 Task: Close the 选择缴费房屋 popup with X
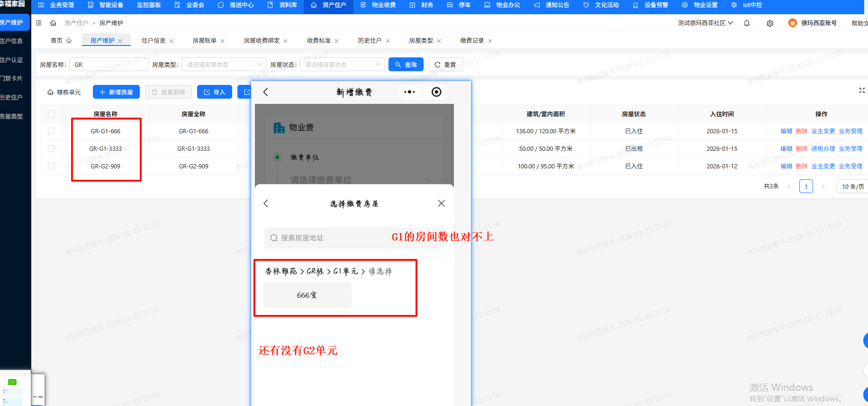(441, 203)
